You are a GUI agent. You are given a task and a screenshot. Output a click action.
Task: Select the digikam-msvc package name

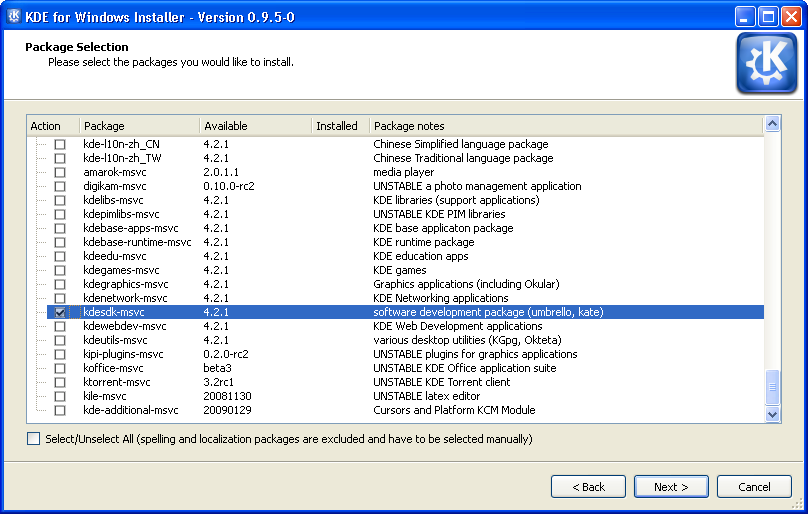(115, 186)
